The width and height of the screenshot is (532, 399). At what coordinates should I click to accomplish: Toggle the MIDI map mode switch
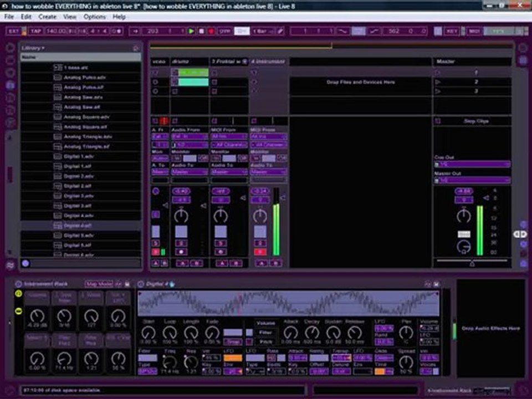(474, 31)
